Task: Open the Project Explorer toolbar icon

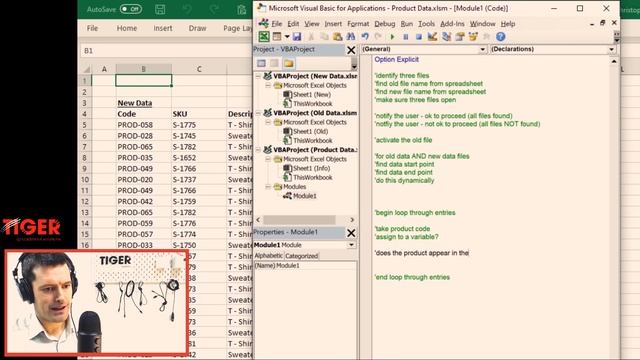Action: (x=447, y=37)
